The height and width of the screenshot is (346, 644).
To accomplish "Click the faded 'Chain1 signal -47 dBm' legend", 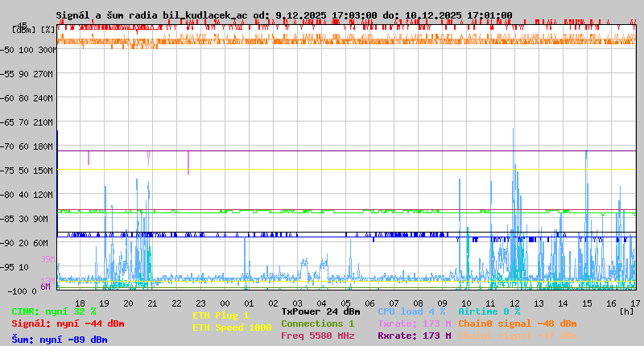I will (x=517, y=336).
